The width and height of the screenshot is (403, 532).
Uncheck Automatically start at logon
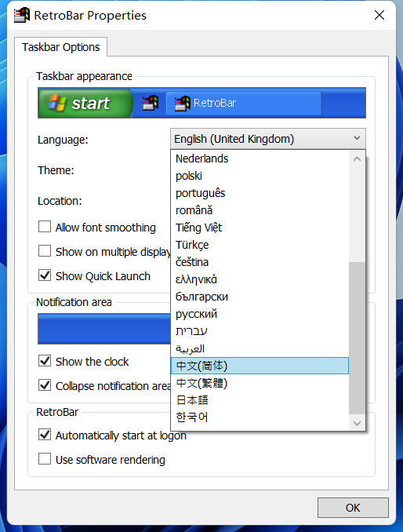pyautogui.click(x=45, y=435)
